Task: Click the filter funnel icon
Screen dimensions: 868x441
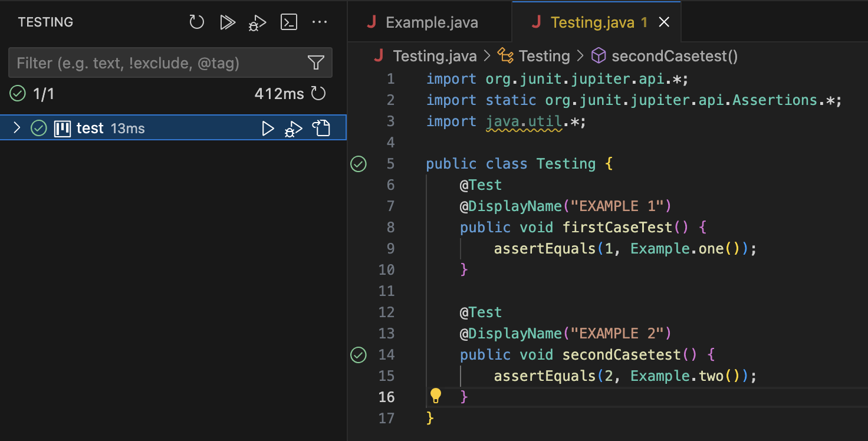Action: (x=316, y=63)
